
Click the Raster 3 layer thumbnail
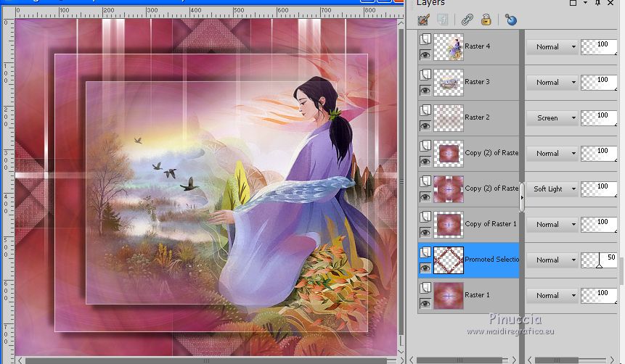[x=449, y=83]
